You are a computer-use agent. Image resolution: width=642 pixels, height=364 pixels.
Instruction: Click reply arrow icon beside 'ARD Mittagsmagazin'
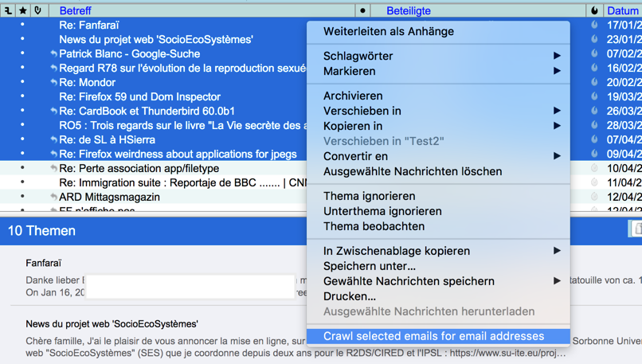53,197
